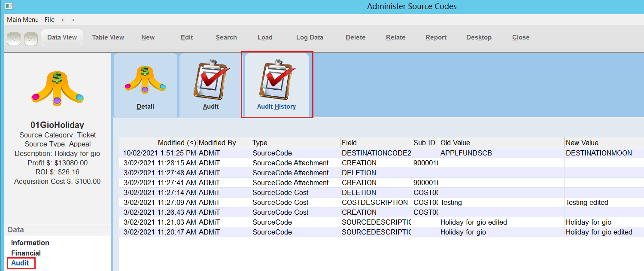This screenshot has width=644, height=271.
Task: Click the Close toolbar button
Action: pos(521,37)
